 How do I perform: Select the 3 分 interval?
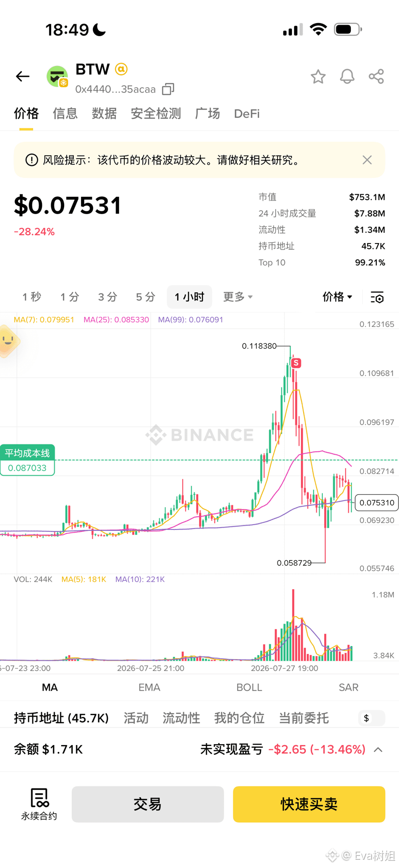point(107,297)
